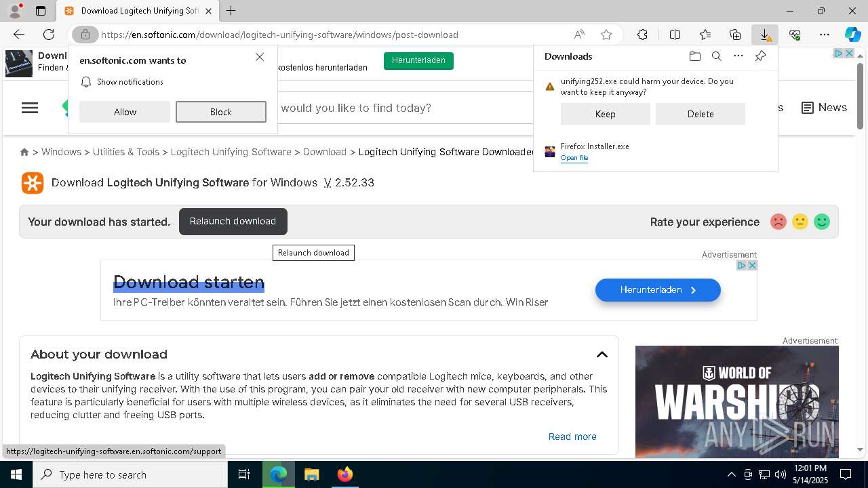This screenshot has width=868, height=488.
Task: Open volume control in system tray
Action: [780, 474]
